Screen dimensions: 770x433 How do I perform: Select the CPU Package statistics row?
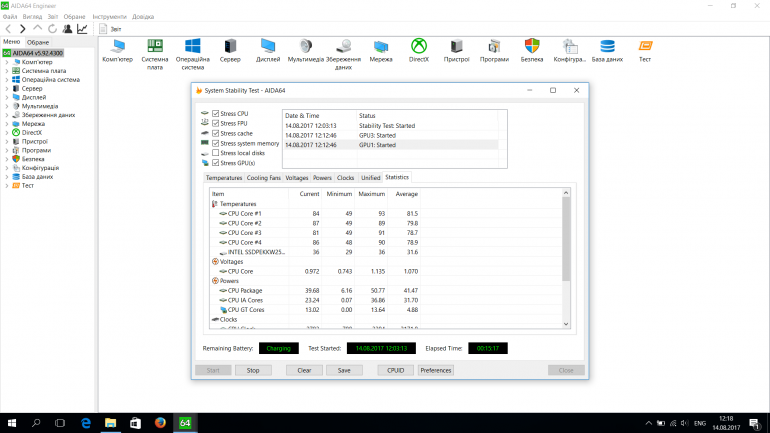point(315,291)
